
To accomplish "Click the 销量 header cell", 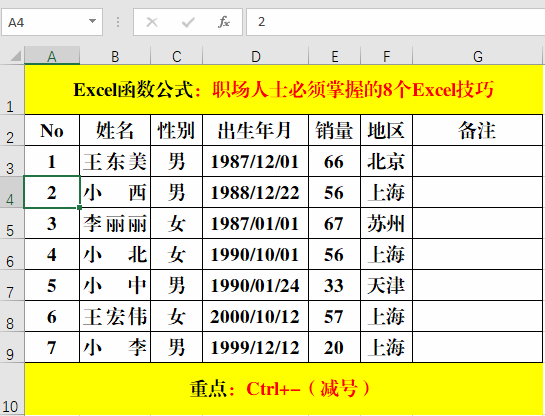I will click(x=335, y=130).
